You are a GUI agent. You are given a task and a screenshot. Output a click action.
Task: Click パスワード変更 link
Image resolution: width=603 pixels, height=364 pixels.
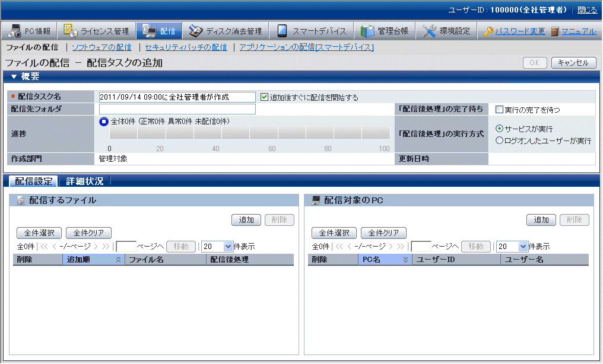click(520, 31)
